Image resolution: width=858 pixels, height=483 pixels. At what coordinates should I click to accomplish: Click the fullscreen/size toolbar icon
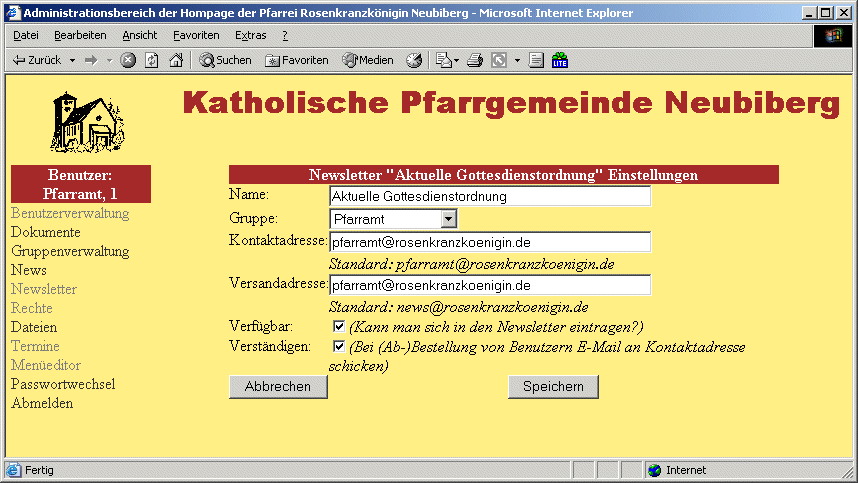[x=499, y=60]
